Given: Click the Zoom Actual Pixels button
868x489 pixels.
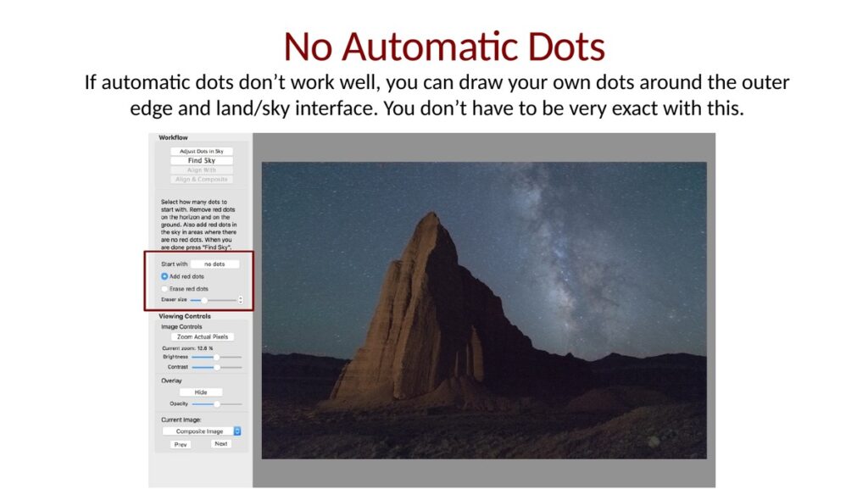Looking at the screenshot, I should click(x=202, y=336).
